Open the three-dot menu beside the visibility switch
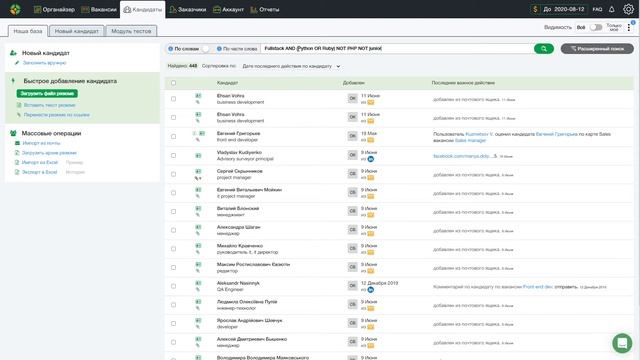This screenshot has width=640, height=360. (x=629, y=27)
